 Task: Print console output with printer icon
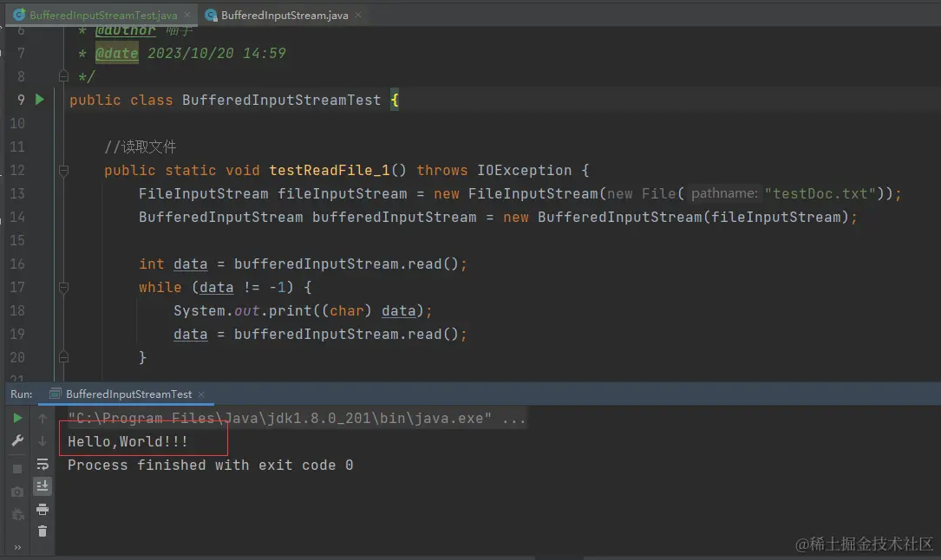click(42, 510)
